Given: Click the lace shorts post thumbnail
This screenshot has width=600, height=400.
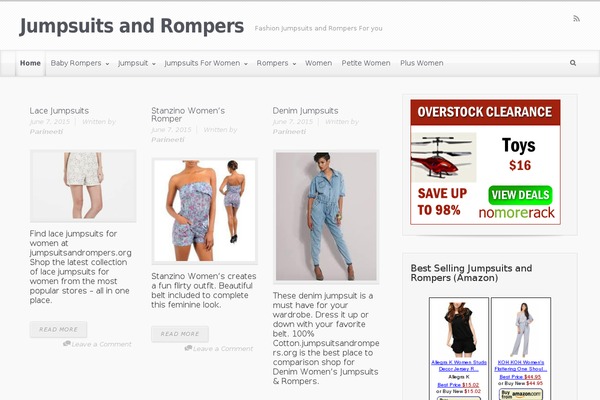Looking at the screenshot, I should [83, 186].
